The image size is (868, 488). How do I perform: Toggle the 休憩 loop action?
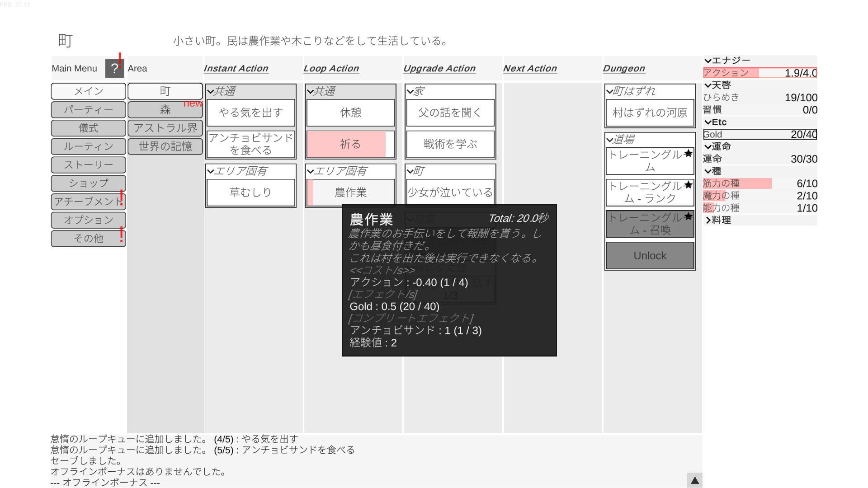(x=350, y=113)
